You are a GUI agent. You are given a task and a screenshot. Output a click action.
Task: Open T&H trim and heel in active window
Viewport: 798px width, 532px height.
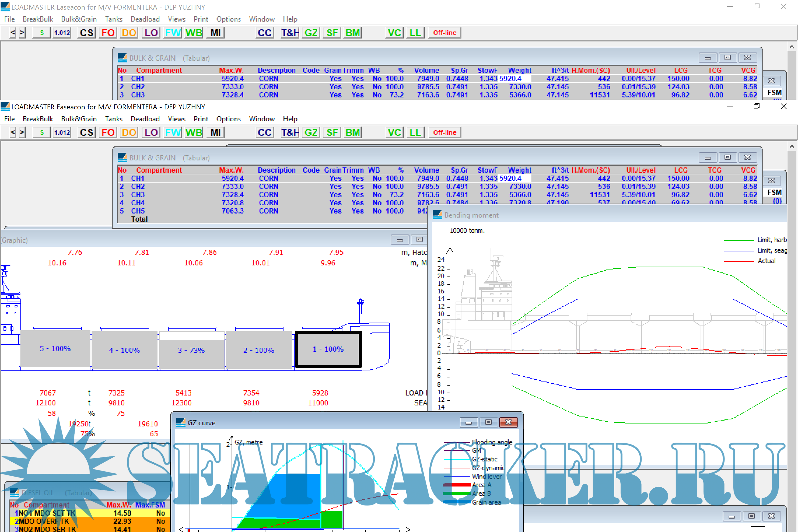click(x=290, y=132)
